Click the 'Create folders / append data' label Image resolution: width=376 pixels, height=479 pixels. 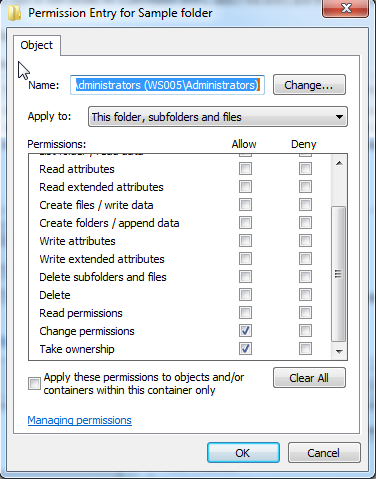click(109, 223)
